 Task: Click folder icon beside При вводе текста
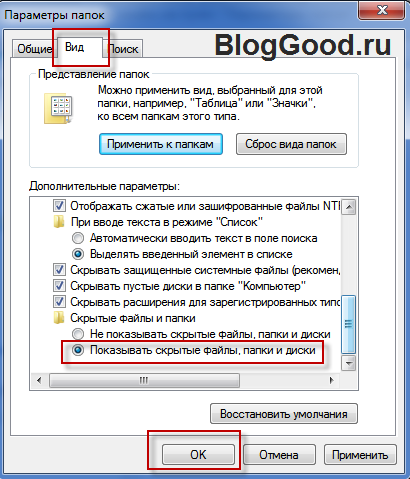(59, 222)
